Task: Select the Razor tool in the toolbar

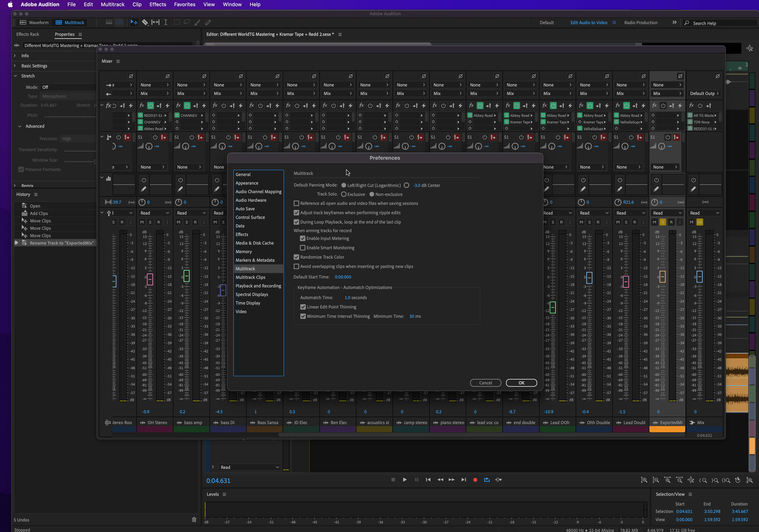Action: coord(145,22)
